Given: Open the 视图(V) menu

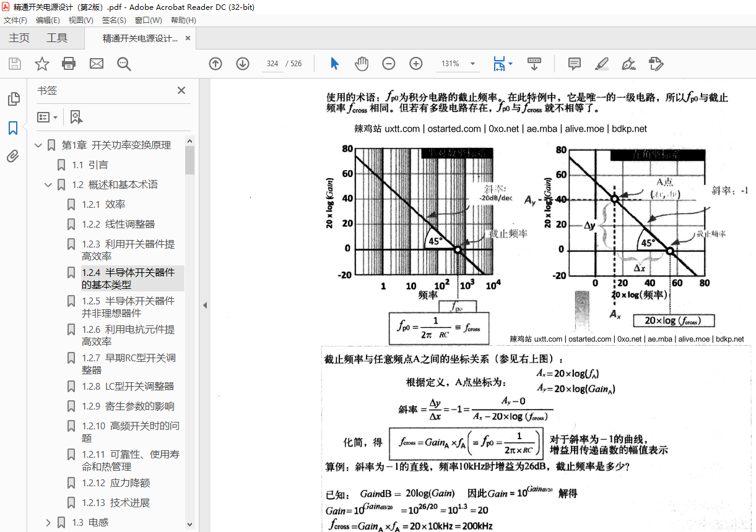Looking at the screenshot, I should 80,20.
